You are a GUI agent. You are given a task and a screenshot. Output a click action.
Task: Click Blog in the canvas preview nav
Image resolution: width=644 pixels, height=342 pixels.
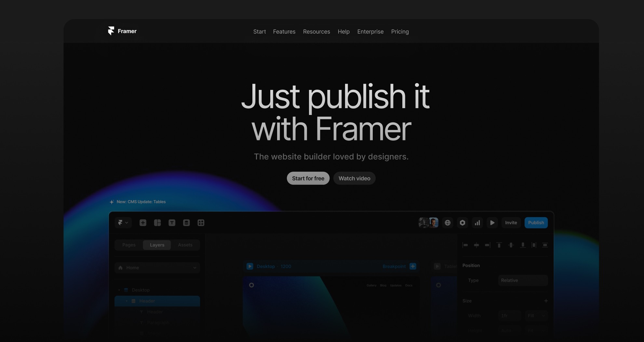coord(383,285)
